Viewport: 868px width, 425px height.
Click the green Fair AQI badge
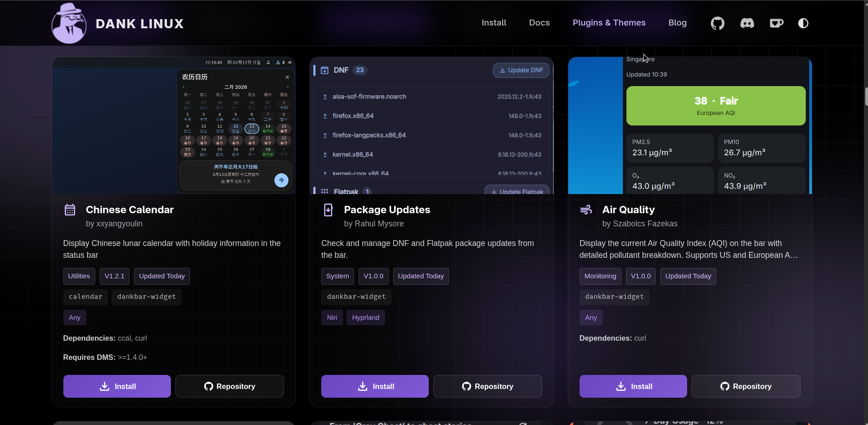[x=715, y=106]
